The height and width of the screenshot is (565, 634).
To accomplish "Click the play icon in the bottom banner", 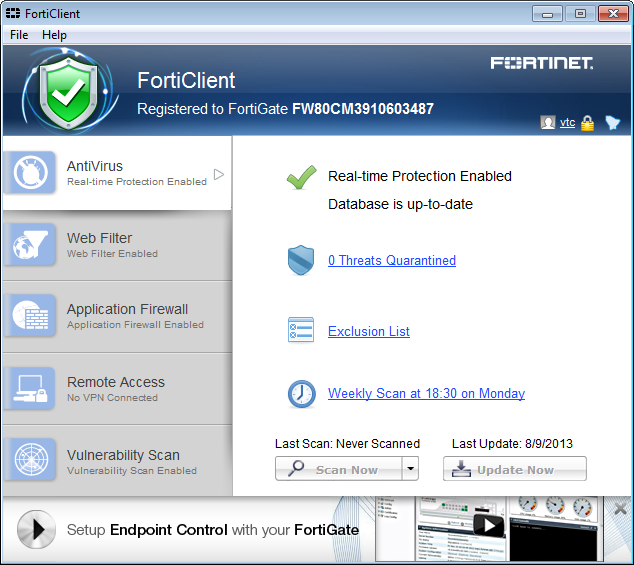I will coord(37,530).
